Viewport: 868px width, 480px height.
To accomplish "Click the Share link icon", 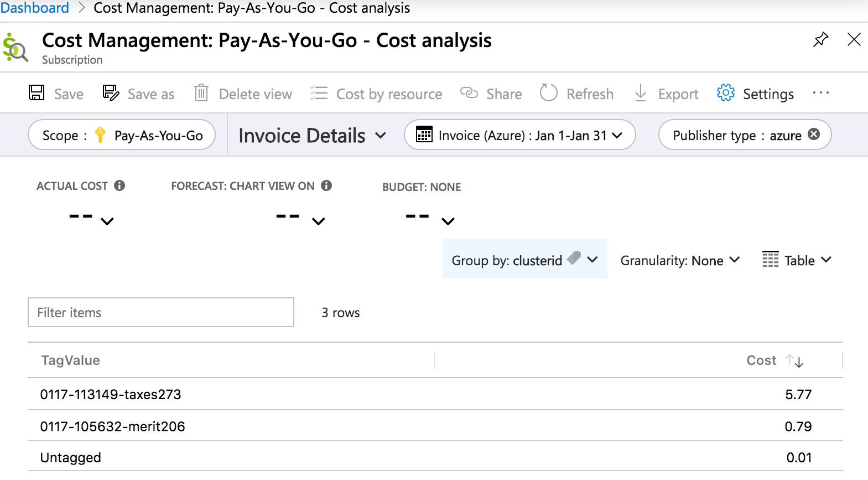I will tap(469, 92).
